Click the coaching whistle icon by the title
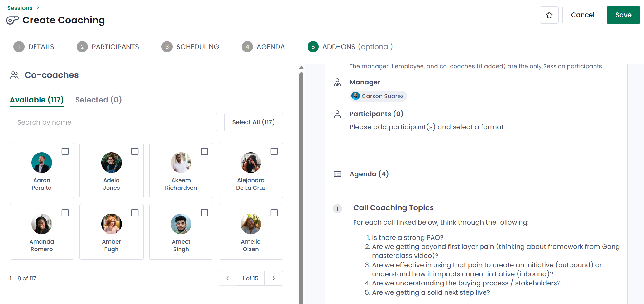Viewport: 644px width, 304px height. 12,21
